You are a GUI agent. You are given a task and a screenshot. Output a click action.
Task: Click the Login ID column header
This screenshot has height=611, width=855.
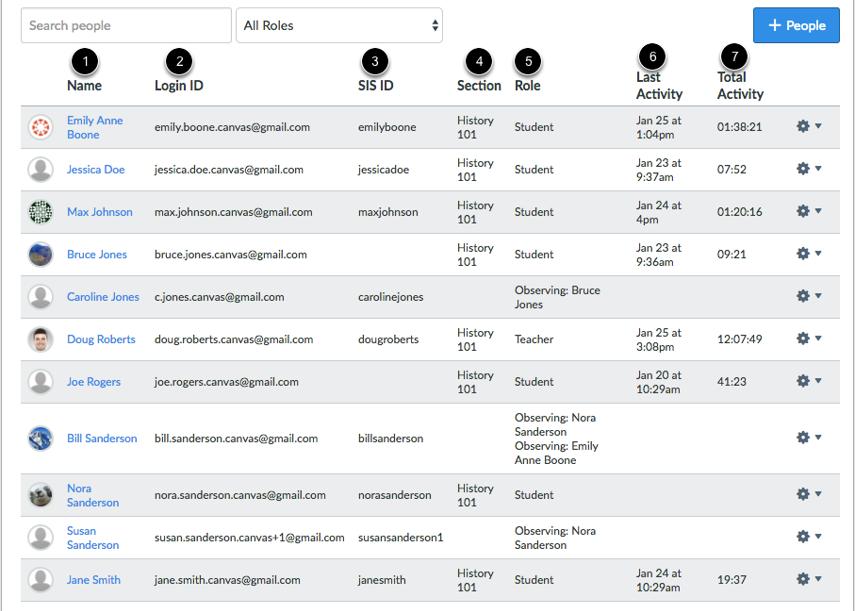pyautogui.click(x=179, y=86)
